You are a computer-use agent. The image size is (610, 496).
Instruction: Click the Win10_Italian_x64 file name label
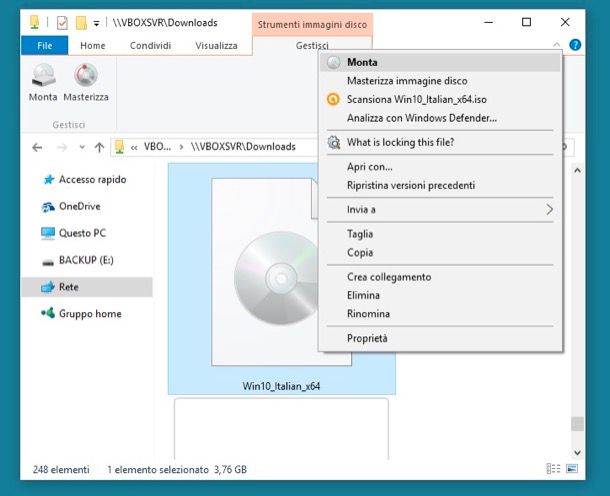(281, 386)
